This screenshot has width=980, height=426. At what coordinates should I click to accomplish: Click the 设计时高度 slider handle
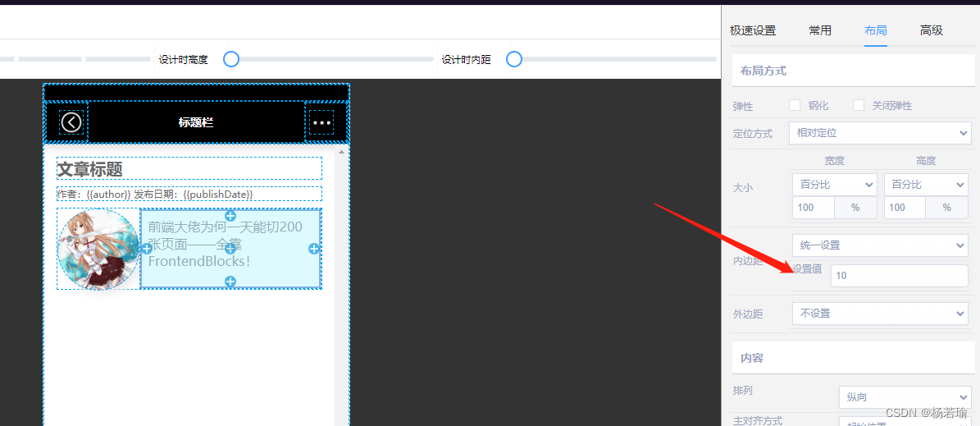coord(231,59)
